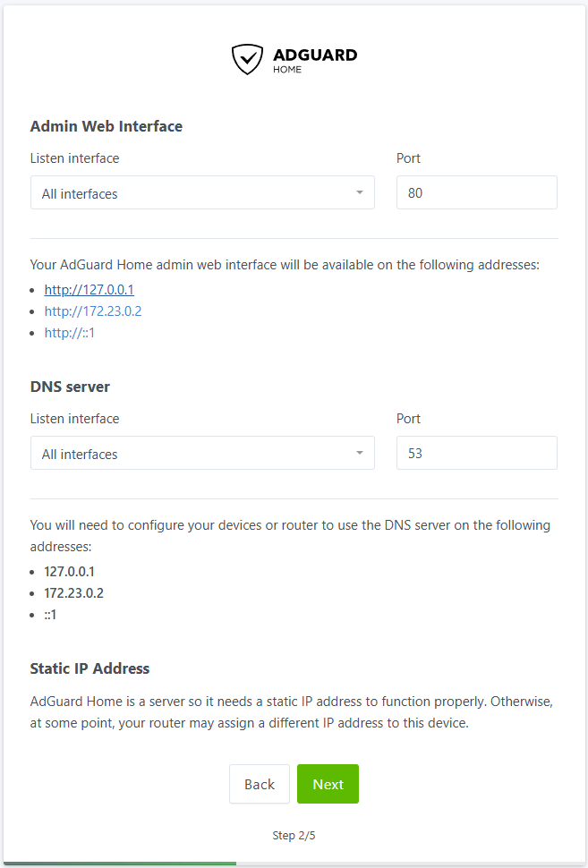Open the http://172.23.0.2 link

[x=93, y=311]
